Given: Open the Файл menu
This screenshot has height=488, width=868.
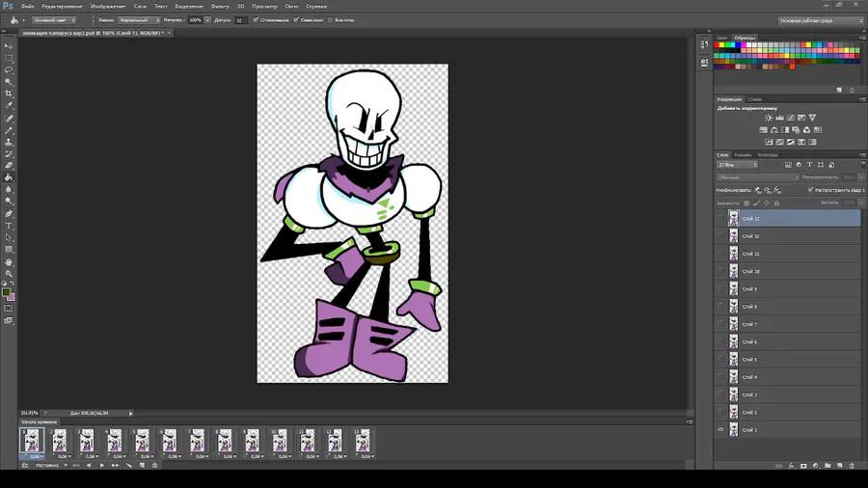Looking at the screenshot, I should pyautogui.click(x=27, y=6).
